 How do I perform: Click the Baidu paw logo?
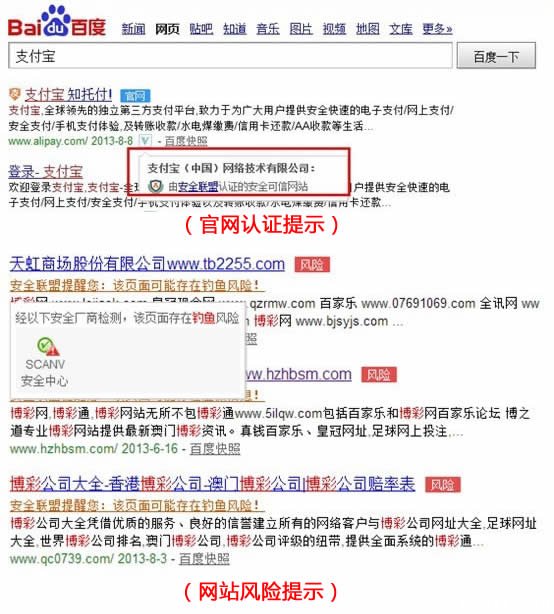click(57, 21)
